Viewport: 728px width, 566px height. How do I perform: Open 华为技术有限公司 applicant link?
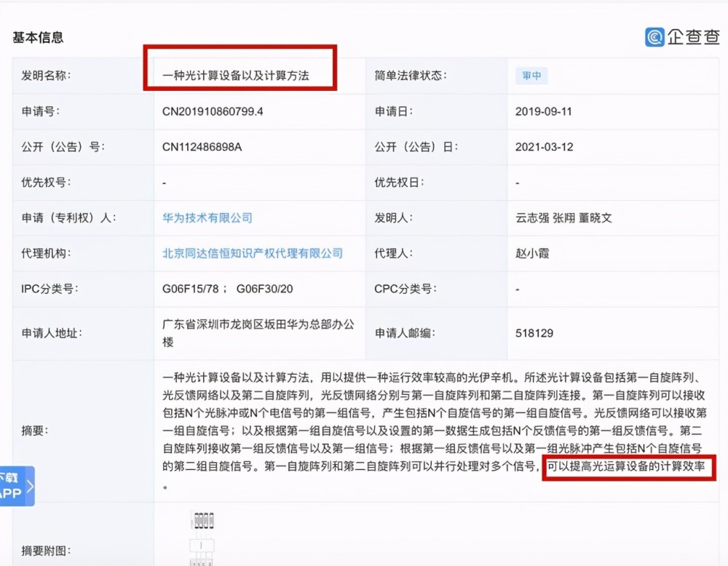click(207, 218)
